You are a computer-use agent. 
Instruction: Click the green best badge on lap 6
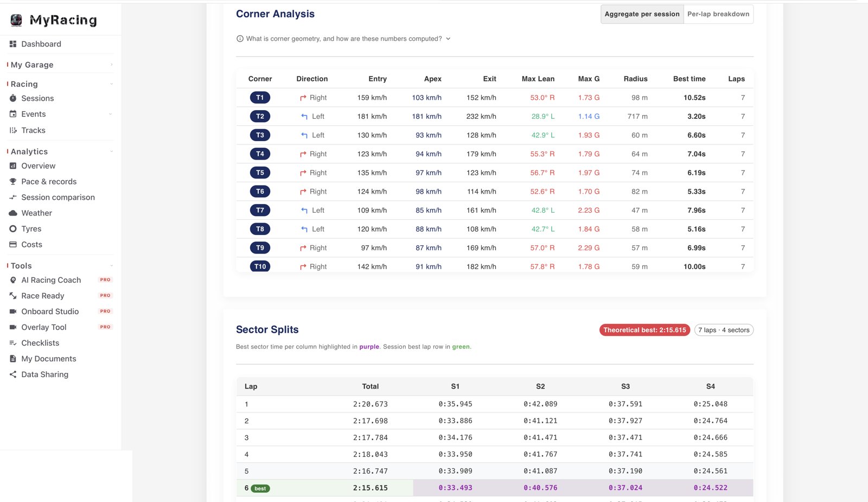[x=260, y=488]
